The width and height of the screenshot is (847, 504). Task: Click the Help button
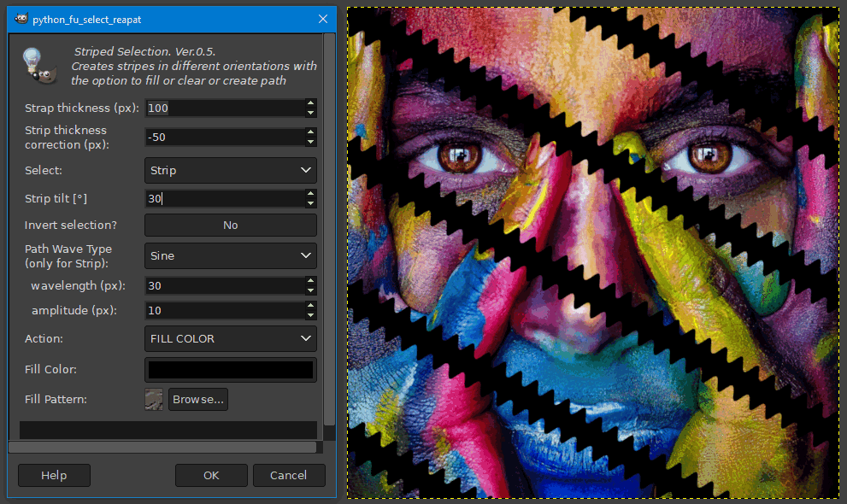[53, 475]
